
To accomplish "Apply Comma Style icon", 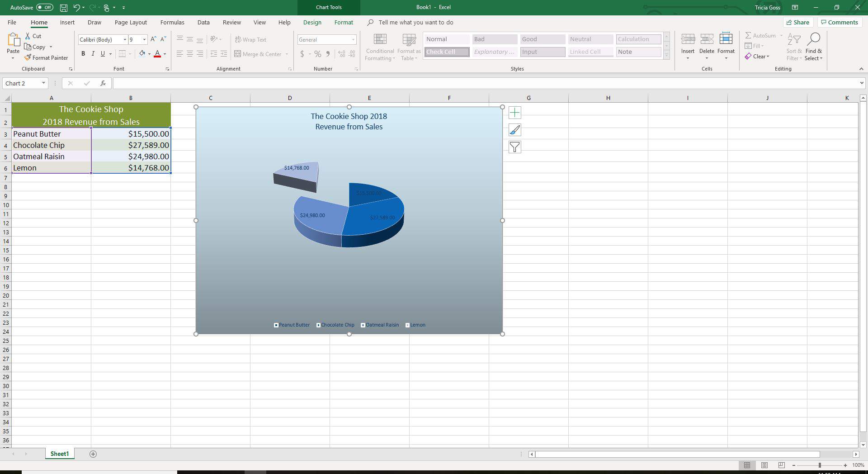I will pos(328,54).
